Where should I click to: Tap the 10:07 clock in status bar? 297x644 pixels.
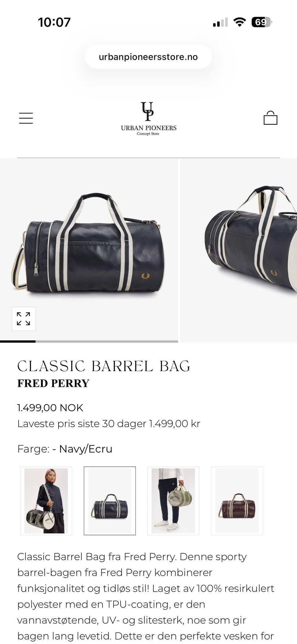point(54,22)
